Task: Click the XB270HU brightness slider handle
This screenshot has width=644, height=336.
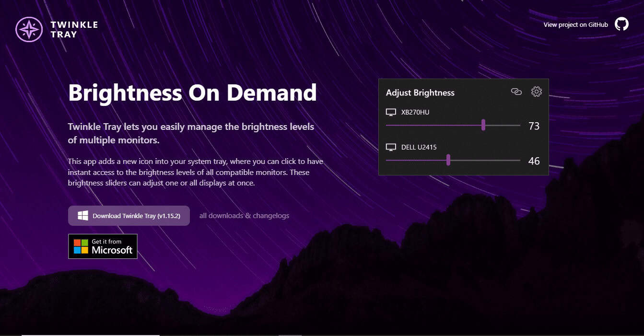Action: [483, 125]
